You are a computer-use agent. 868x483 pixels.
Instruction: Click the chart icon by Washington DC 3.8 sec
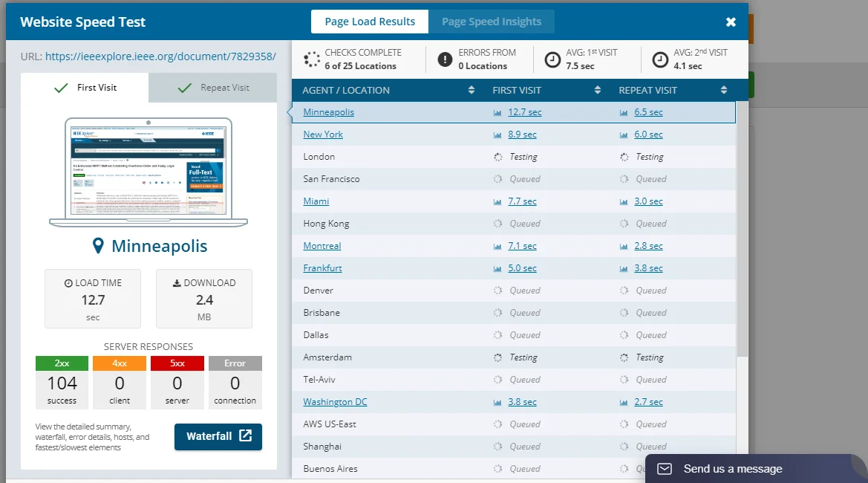[x=497, y=403]
